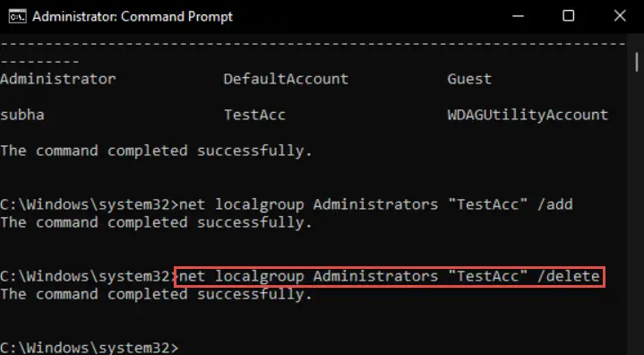Place cursor at the last C:\Windows\system32> prompt
The image size is (644, 355).
[x=90, y=348]
